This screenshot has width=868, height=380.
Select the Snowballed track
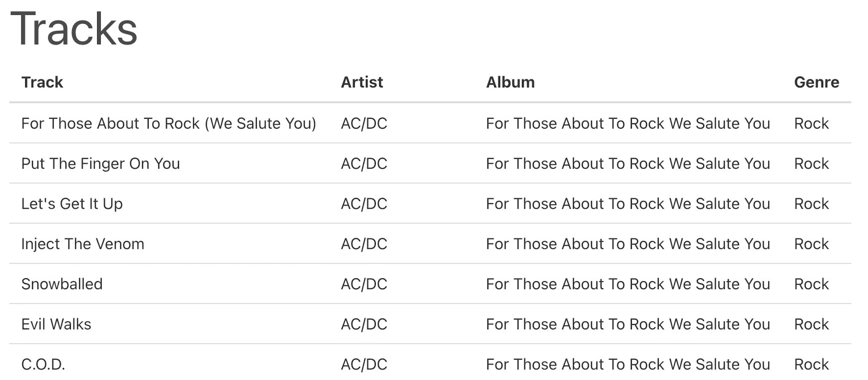click(x=62, y=284)
